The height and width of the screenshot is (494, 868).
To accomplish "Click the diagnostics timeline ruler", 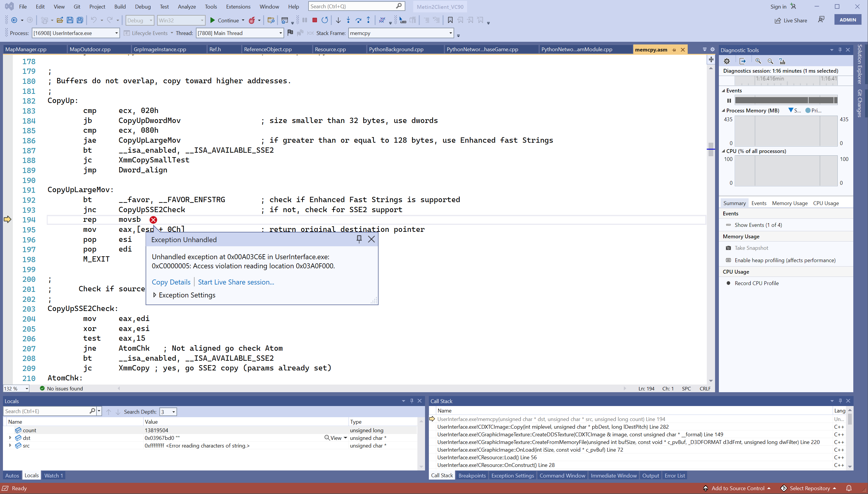I will 786,80.
